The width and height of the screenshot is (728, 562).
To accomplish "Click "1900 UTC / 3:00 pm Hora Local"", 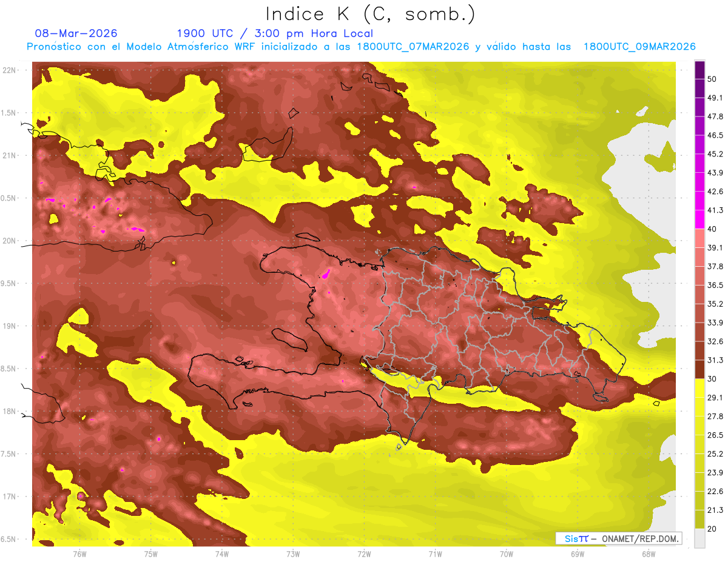I will point(275,33).
